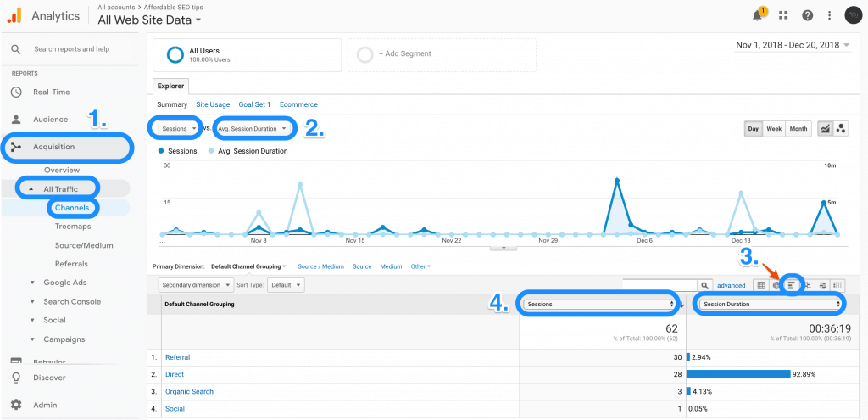Select the Comparison view icon
Viewport: 868px width, 420px height.
coord(808,285)
